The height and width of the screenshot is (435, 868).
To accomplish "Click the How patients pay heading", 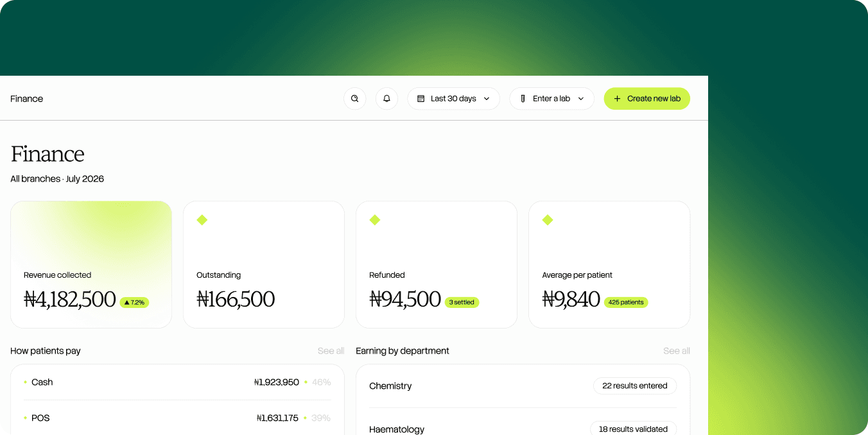I will (46, 351).
